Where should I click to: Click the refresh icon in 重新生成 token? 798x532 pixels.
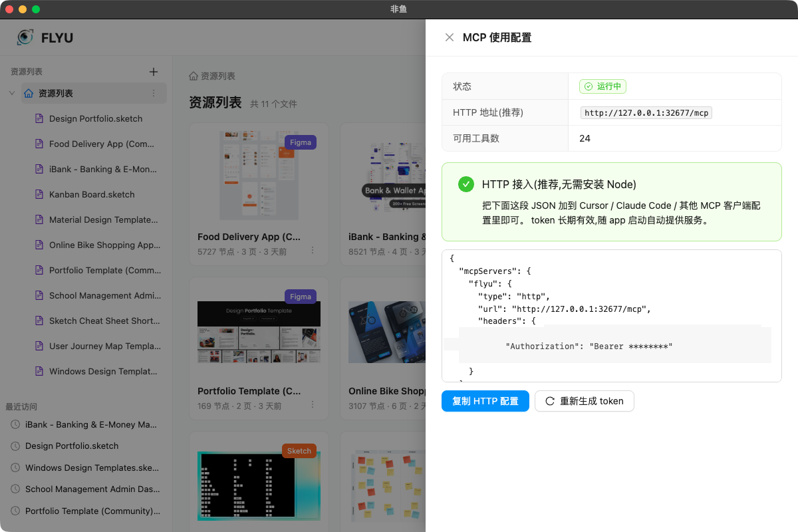click(550, 401)
